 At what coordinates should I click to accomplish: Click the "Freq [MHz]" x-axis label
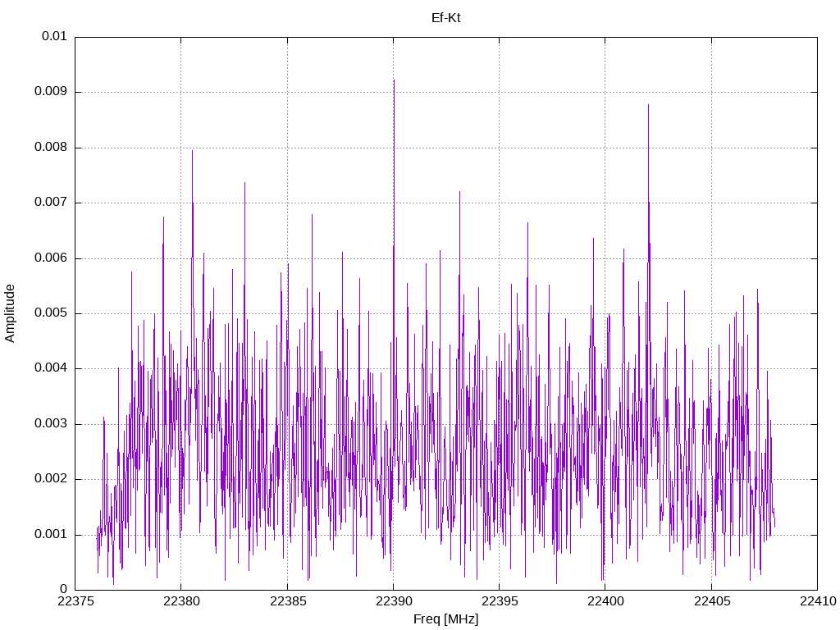pyautogui.click(x=445, y=619)
